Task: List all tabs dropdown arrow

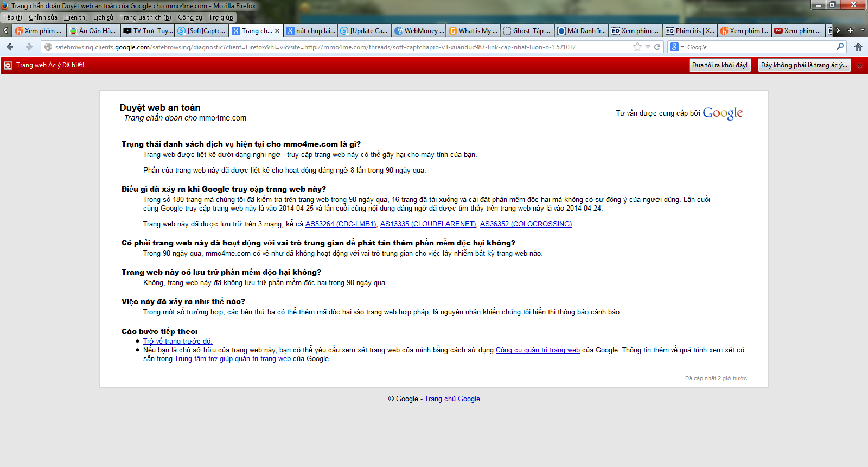Action: tap(863, 30)
